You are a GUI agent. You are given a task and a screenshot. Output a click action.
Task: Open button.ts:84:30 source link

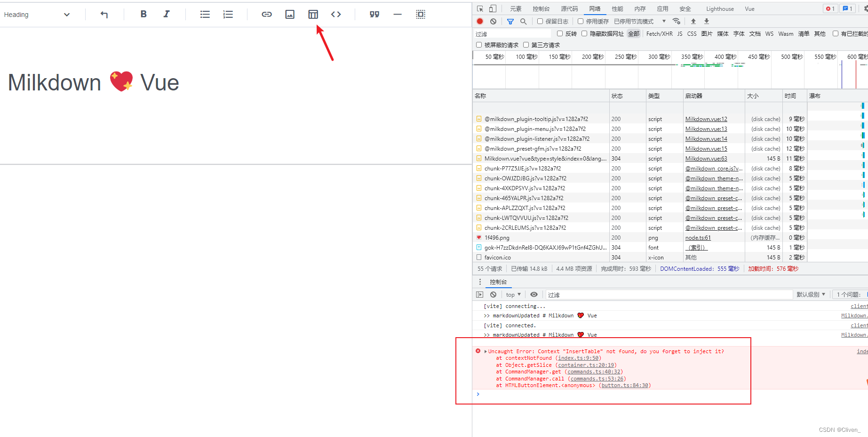click(625, 385)
